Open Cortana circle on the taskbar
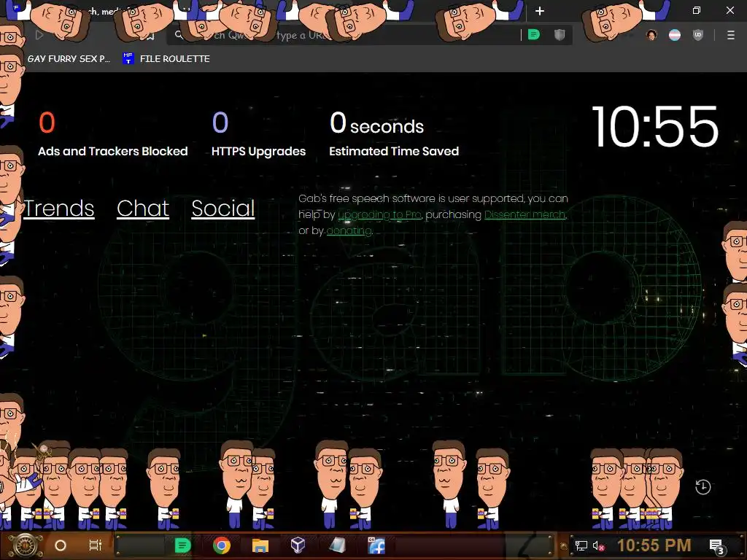The width and height of the screenshot is (747, 560). (x=61, y=545)
